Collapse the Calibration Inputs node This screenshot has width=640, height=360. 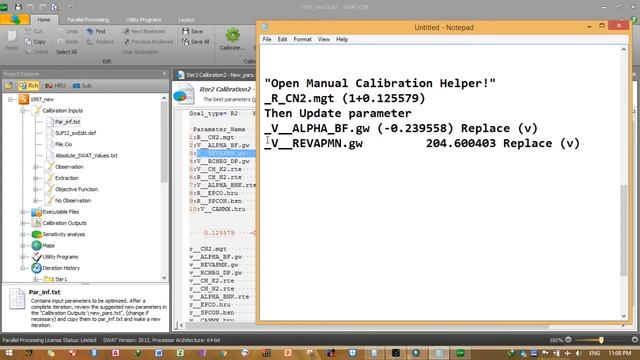click(x=23, y=111)
